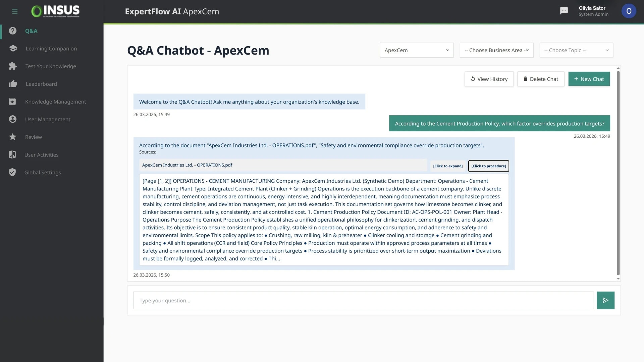
Task: Click the Learning Companion graduation cap icon
Action: coord(13,48)
